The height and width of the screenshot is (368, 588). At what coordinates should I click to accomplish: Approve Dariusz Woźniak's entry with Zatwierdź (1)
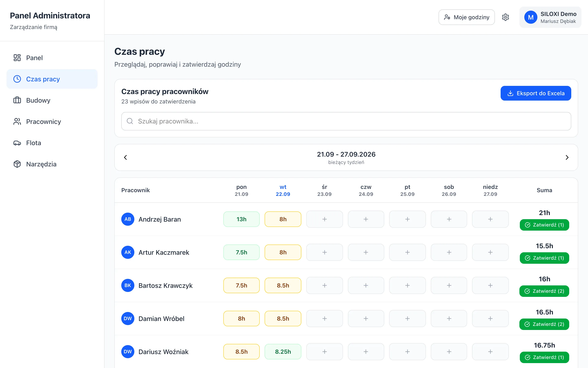pos(544,357)
